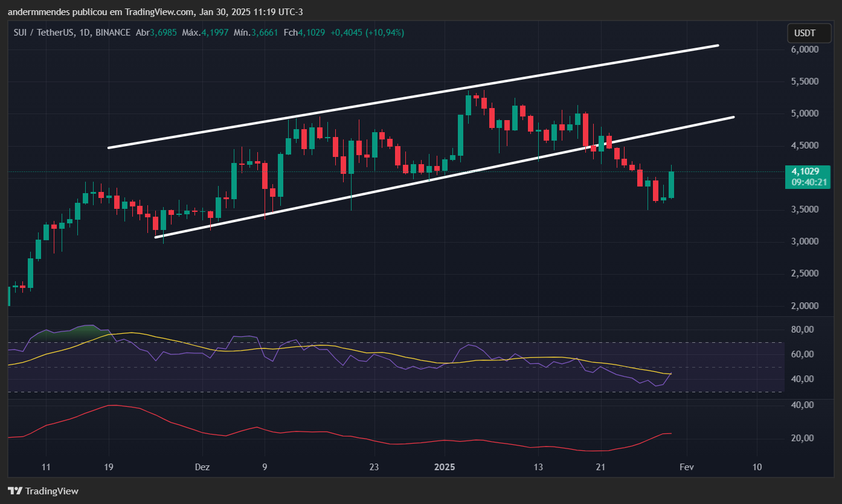This screenshot has height=504, width=842.
Task: Click the 2025 date label
Action: (x=445, y=467)
